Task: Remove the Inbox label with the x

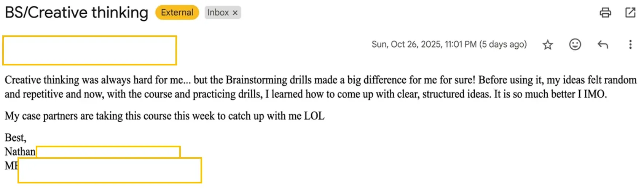Action: (x=235, y=13)
